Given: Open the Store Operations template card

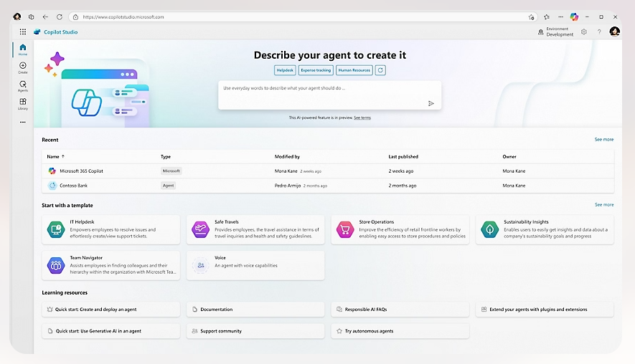Looking at the screenshot, I should 400,229.
